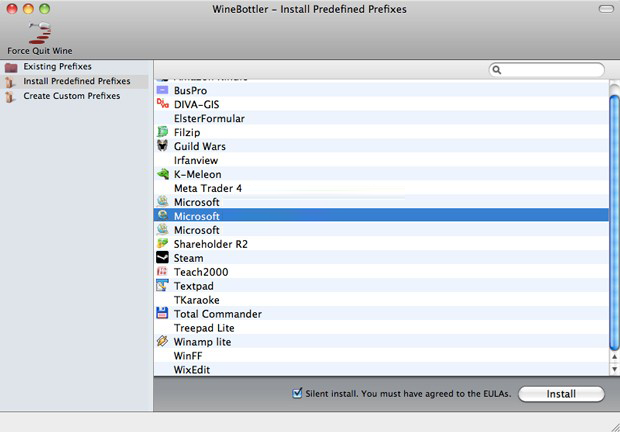
Task: Click the green Filzip icon
Action: click(x=163, y=132)
